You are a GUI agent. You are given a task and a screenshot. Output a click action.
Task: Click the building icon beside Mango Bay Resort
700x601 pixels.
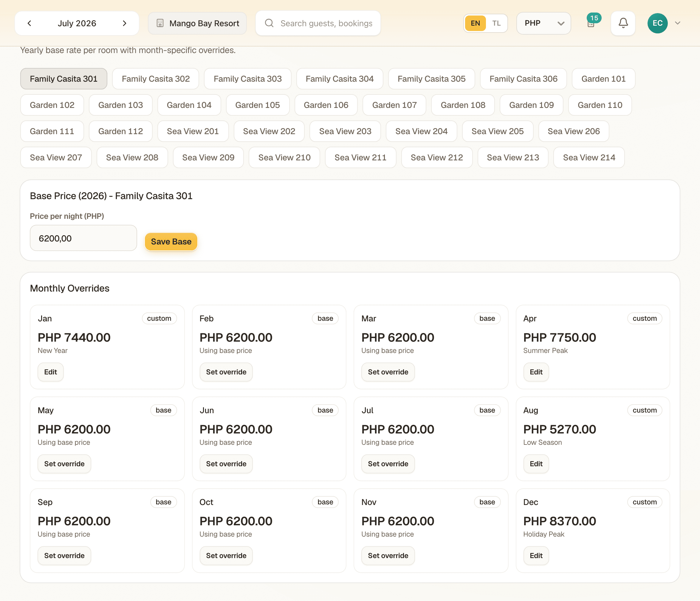pos(160,23)
